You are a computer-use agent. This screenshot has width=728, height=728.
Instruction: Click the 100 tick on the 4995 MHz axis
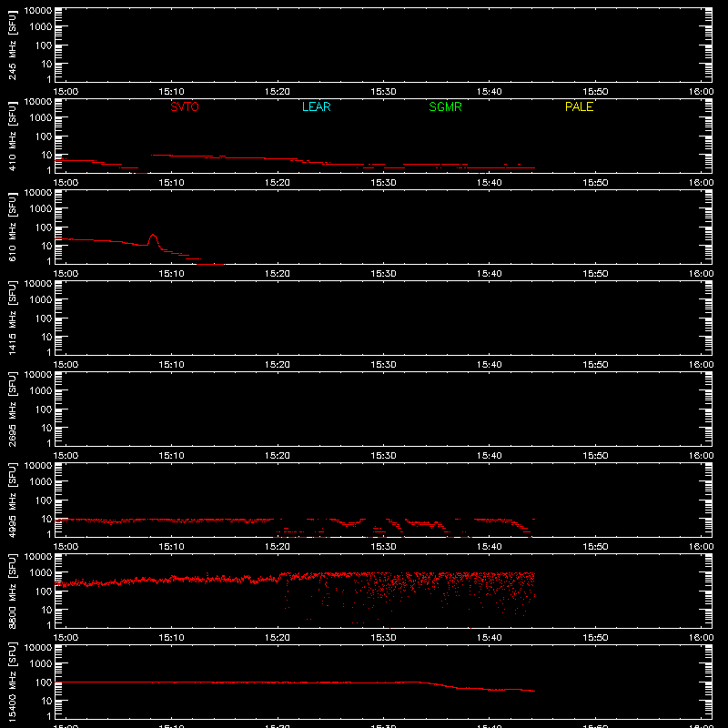click(44, 500)
